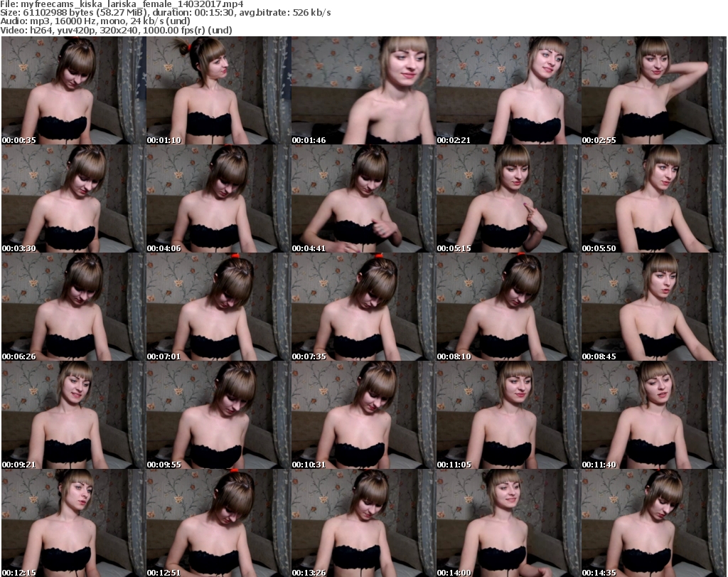Choose the frame stamped 00:07:01
728x577 pixels.
pos(219,307)
